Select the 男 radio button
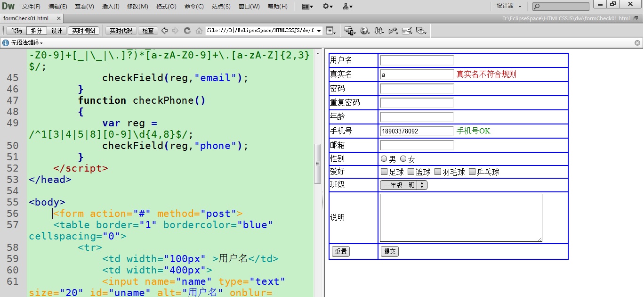Image resolution: width=644 pixels, height=297 pixels. pyautogui.click(x=384, y=159)
